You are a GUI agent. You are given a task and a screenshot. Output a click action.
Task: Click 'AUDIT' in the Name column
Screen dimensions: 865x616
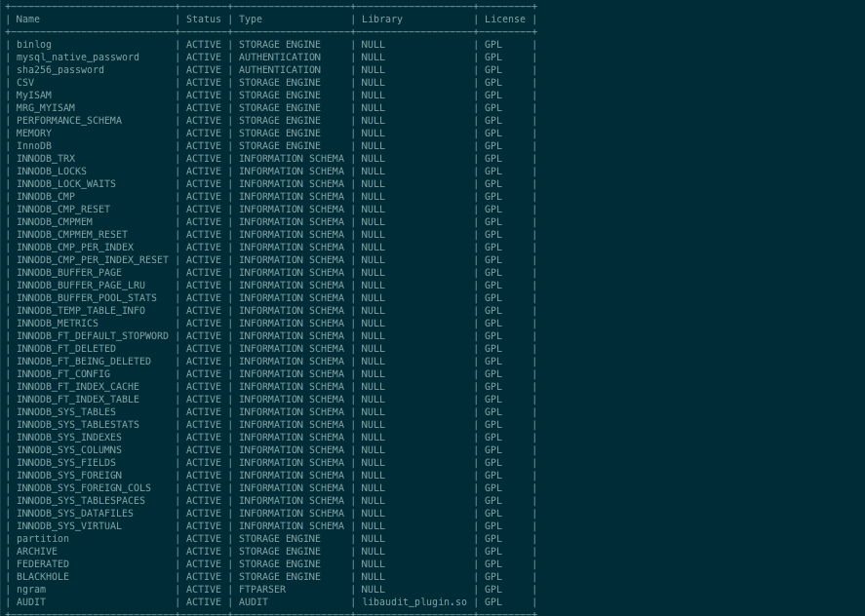point(31,602)
